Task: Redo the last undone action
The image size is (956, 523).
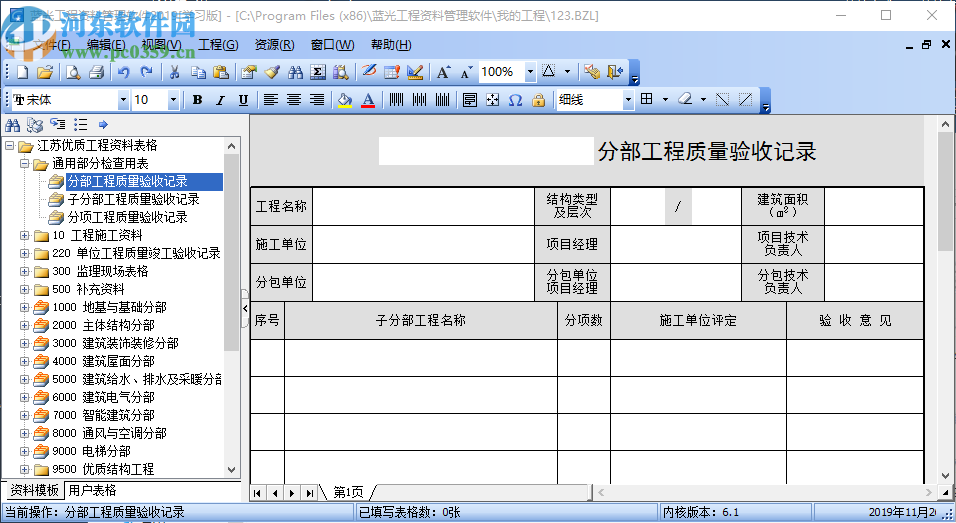Action: coord(146,73)
